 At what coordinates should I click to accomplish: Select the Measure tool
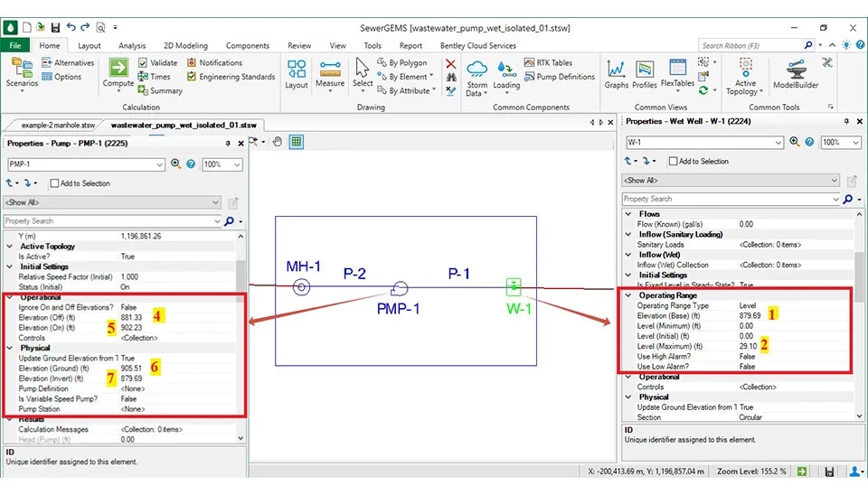(x=329, y=72)
